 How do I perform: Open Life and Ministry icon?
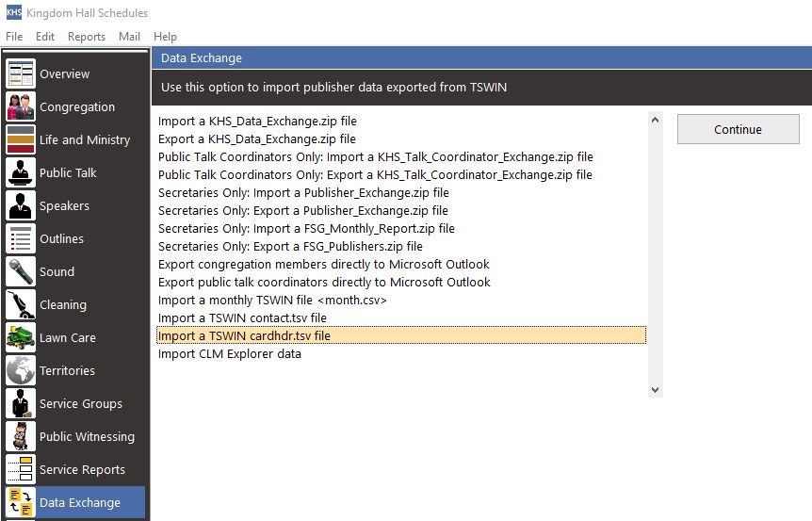21,139
